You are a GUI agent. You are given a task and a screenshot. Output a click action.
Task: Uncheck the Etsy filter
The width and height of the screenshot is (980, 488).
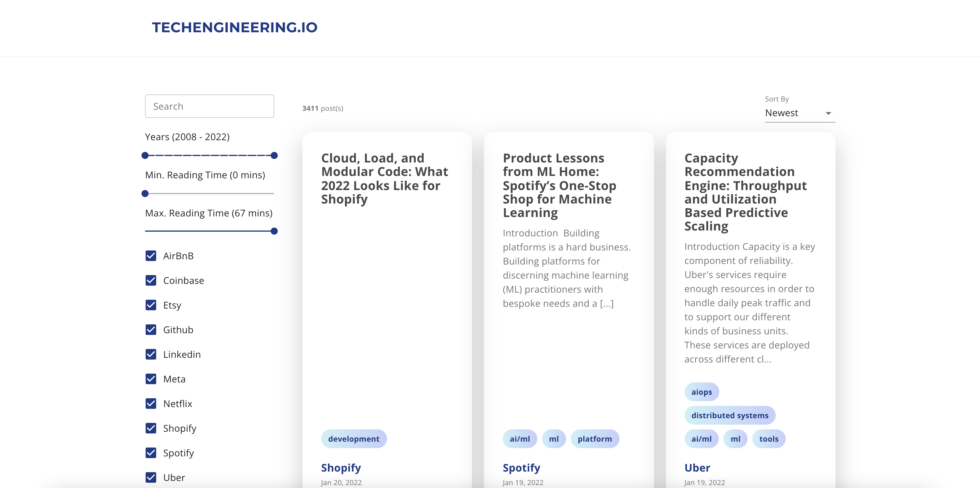point(151,305)
